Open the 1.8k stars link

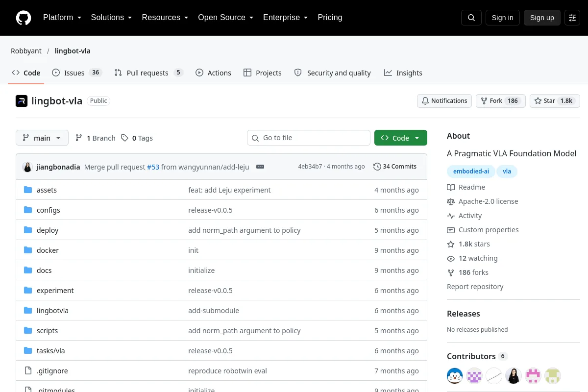[x=468, y=244]
